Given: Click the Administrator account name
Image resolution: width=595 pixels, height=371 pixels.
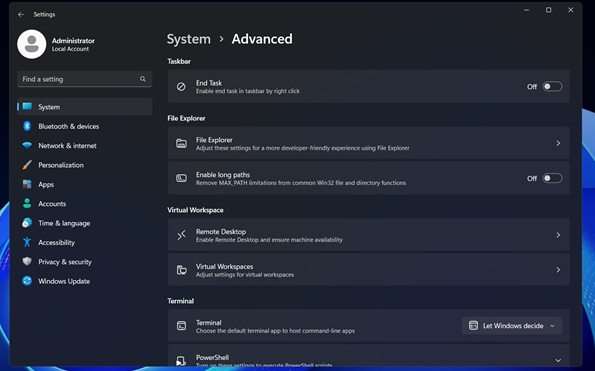Looking at the screenshot, I should pos(73,41).
